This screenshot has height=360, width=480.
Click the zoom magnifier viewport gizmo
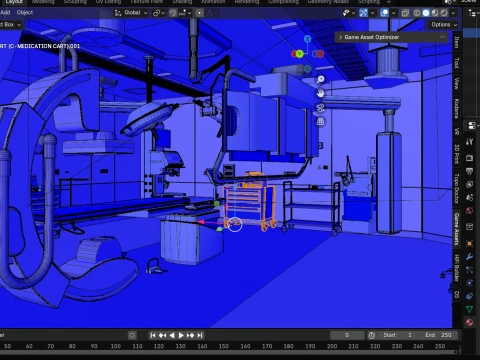click(320, 79)
